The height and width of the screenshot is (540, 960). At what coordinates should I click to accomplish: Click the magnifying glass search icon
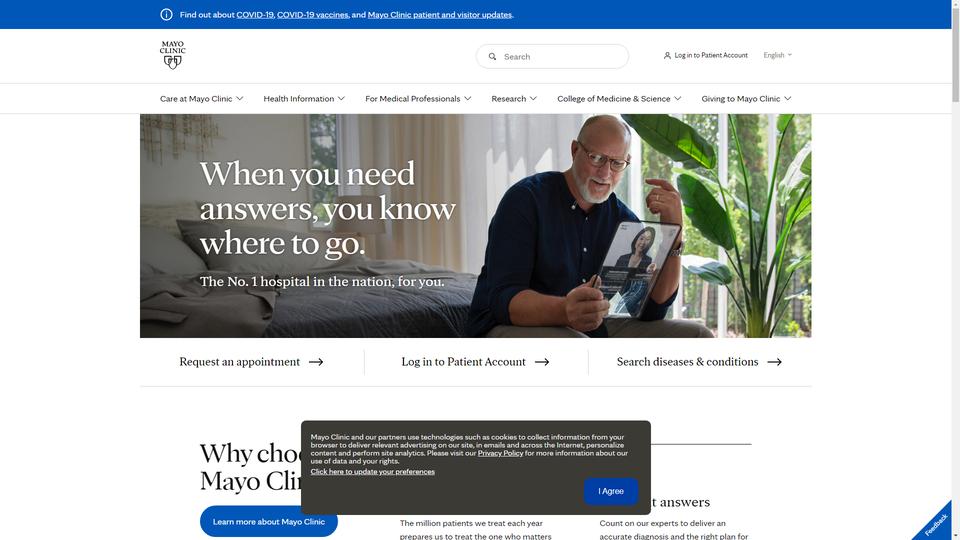(492, 56)
